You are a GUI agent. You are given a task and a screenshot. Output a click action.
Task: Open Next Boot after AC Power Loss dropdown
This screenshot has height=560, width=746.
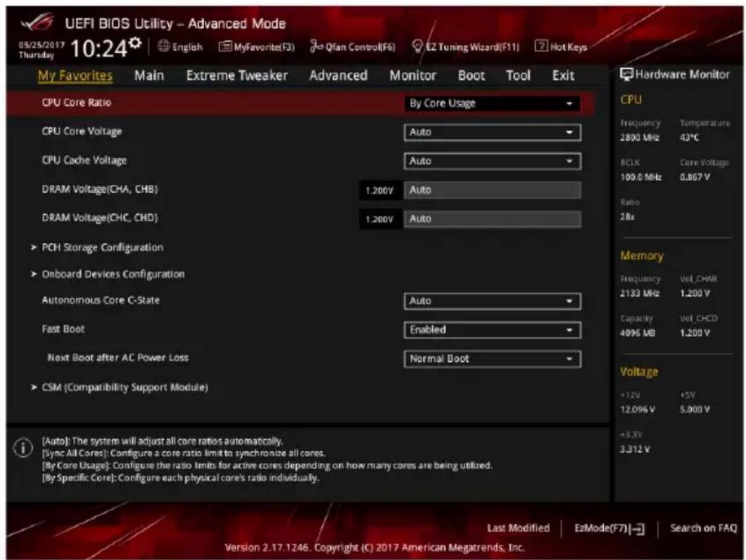click(x=492, y=359)
